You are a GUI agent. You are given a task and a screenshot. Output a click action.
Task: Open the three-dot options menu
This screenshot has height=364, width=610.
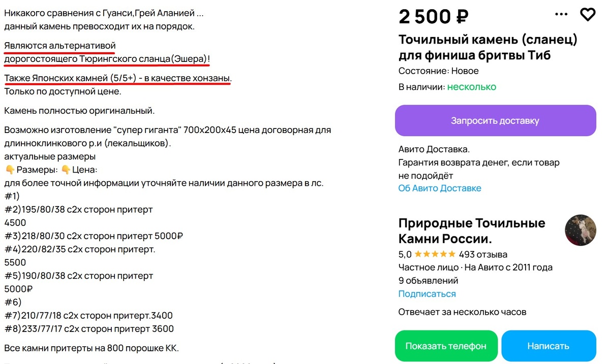[x=561, y=15]
